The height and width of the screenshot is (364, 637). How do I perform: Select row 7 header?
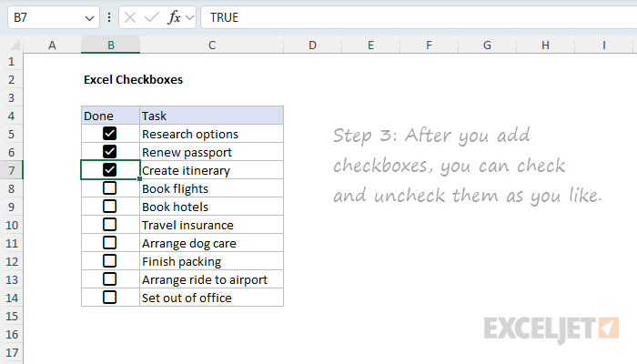tap(11, 170)
